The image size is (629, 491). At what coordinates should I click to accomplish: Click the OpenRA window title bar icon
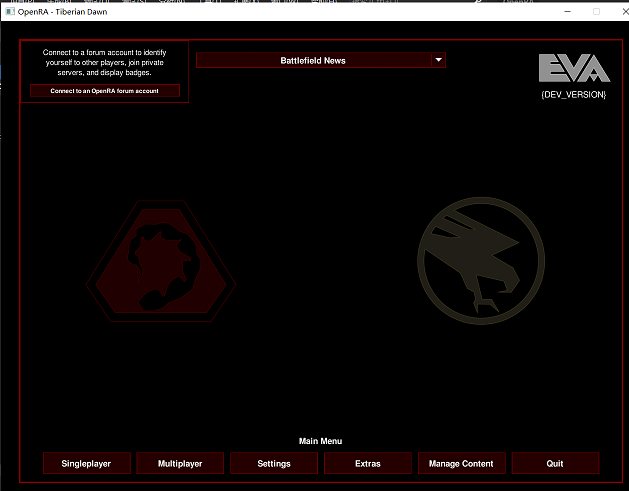[10, 12]
